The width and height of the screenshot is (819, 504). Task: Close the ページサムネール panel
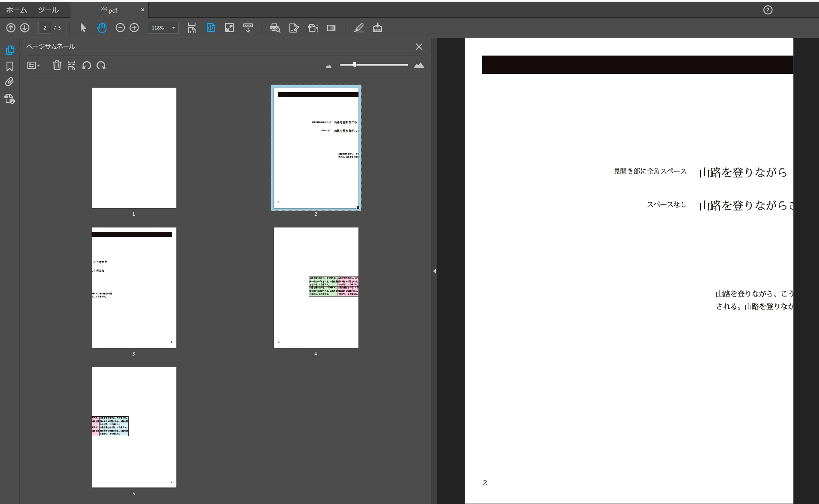click(x=419, y=46)
